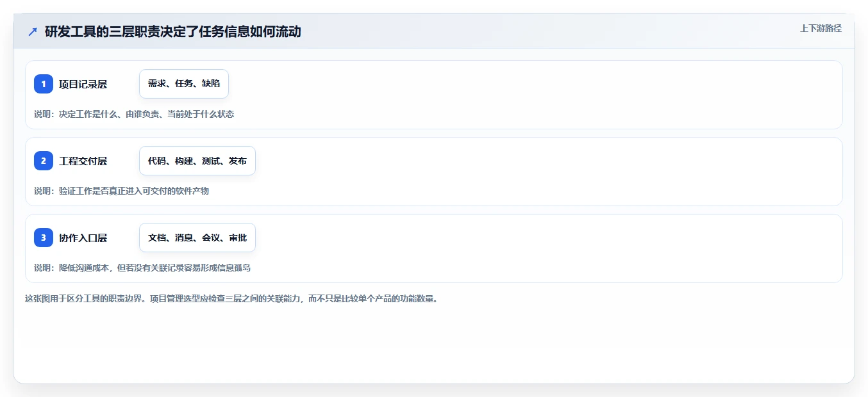Select the 文档、消息、会议、审批 chip
868x397 pixels.
(197, 238)
